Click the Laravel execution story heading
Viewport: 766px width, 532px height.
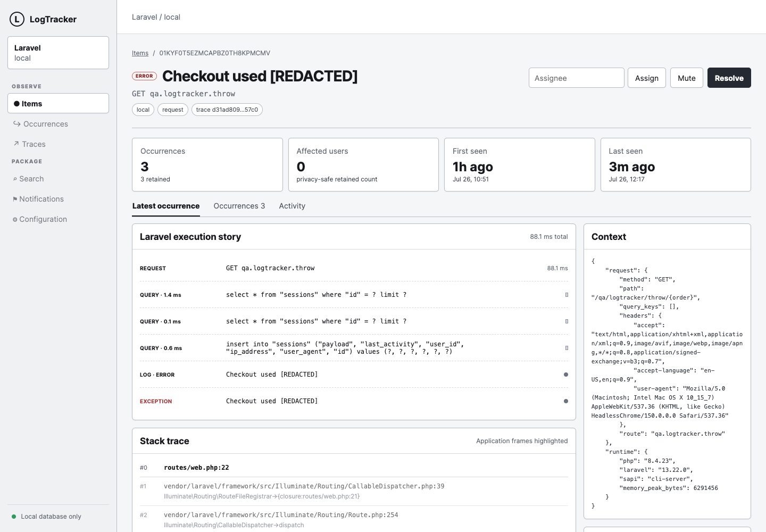[x=190, y=237]
